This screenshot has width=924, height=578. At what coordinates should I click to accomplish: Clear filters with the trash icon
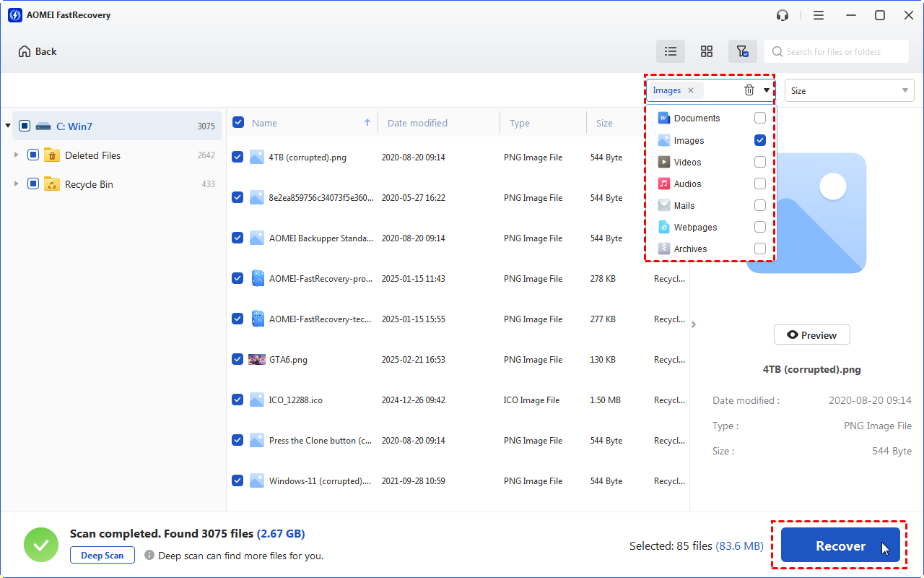[749, 90]
